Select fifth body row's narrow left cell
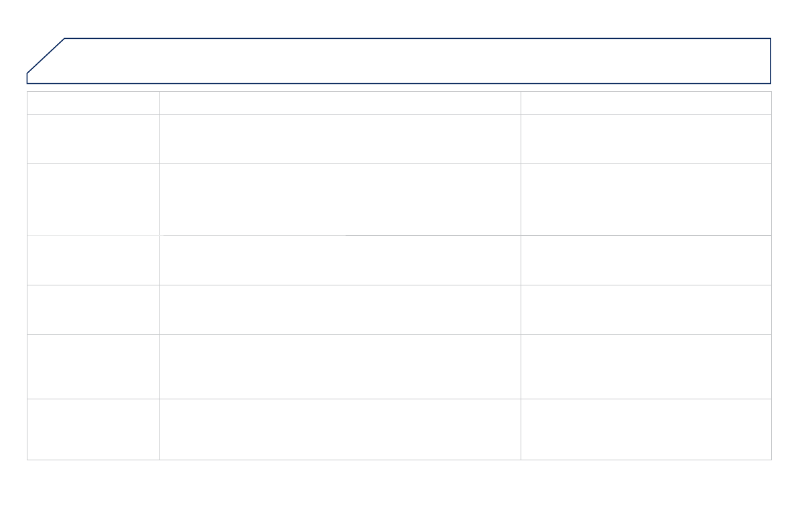The image size is (798, 532). (x=93, y=367)
